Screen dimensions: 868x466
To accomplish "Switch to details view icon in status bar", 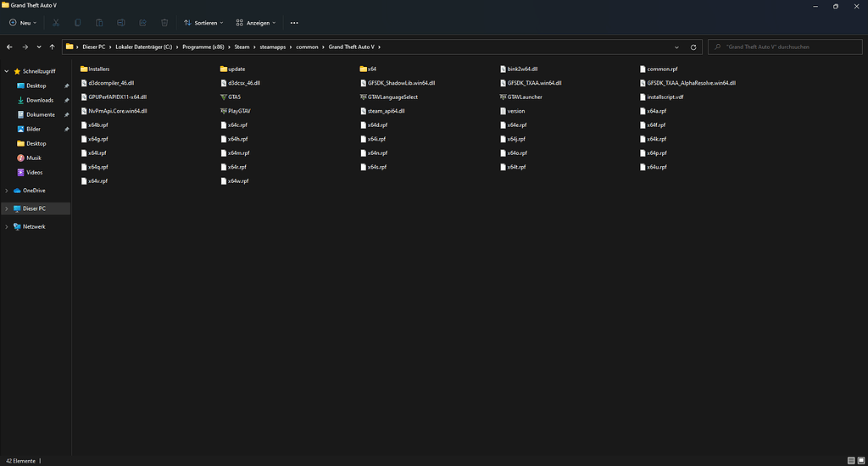I will click(851, 460).
